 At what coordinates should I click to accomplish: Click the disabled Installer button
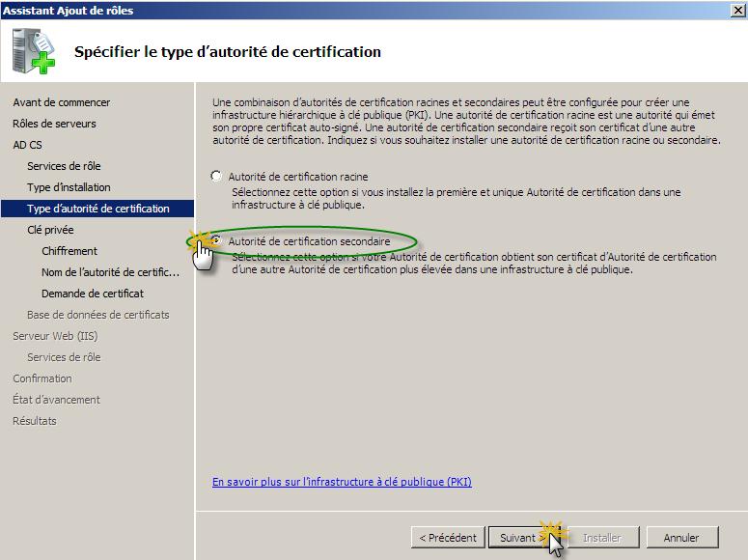602,538
